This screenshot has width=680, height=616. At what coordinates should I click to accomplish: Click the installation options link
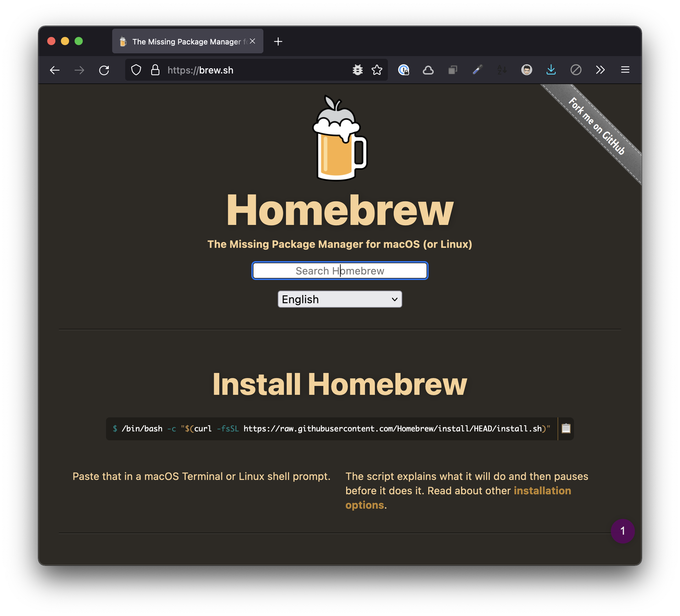[542, 491]
